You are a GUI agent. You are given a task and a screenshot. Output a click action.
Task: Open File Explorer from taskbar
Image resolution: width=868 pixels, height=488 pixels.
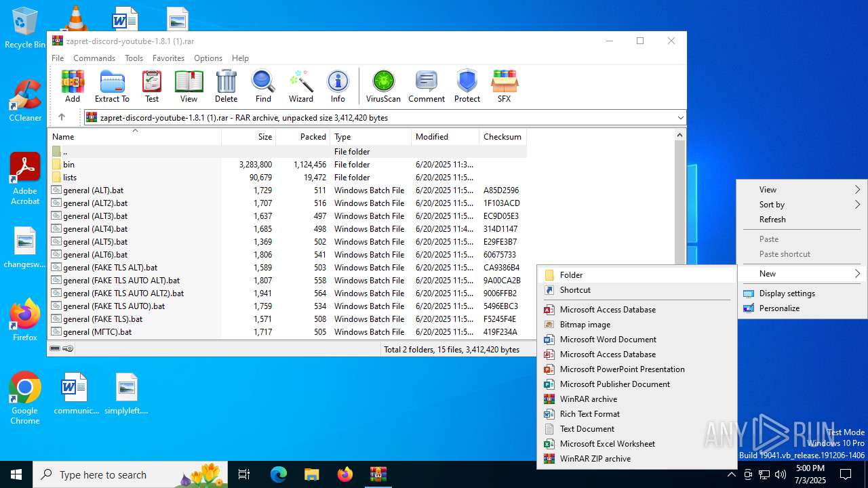coord(311,474)
